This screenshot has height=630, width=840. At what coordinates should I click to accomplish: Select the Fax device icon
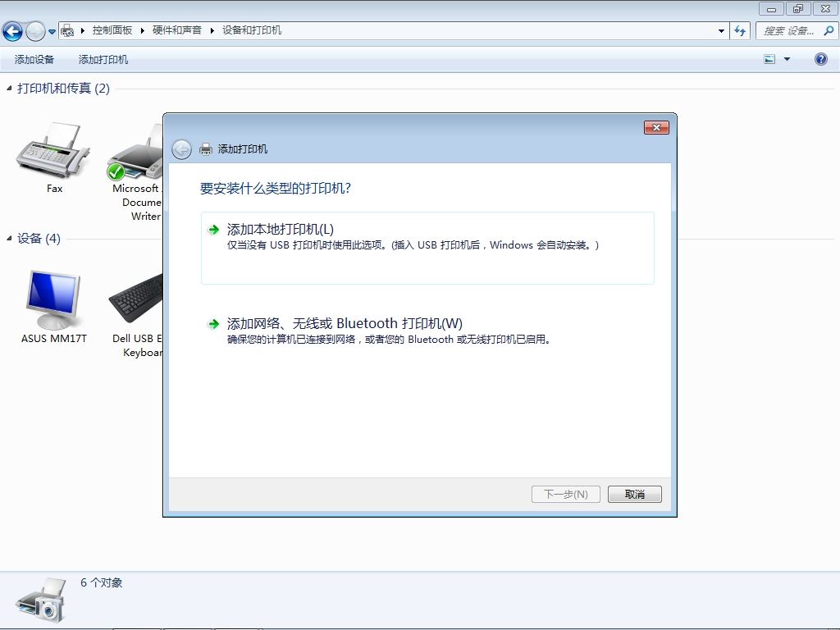(x=52, y=150)
